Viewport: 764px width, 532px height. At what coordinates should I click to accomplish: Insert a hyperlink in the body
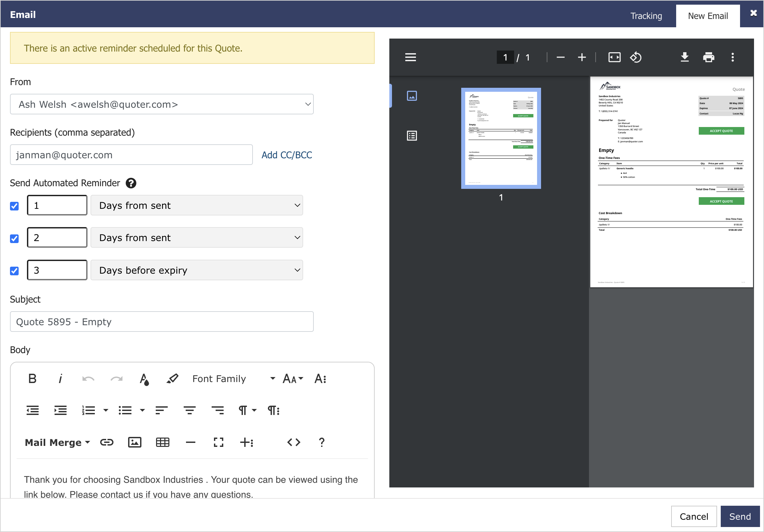(x=107, y=442)
